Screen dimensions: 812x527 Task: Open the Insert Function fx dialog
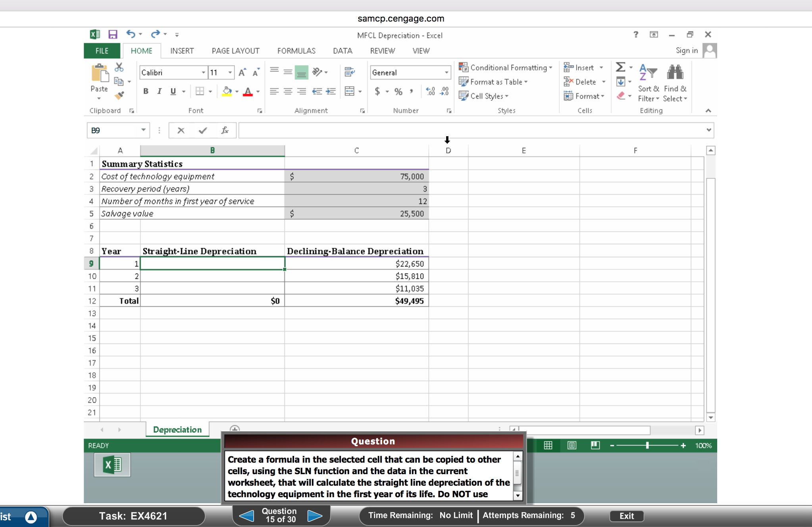click(224, 130)
